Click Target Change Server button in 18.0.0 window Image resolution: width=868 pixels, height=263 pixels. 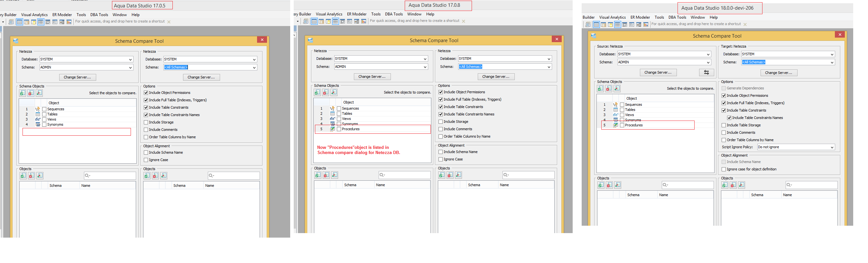[x=779, y=73]
